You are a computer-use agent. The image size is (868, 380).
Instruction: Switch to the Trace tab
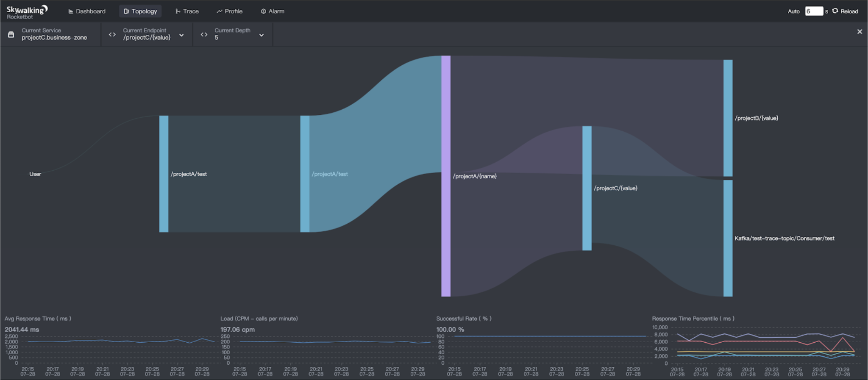pos(187,11)
